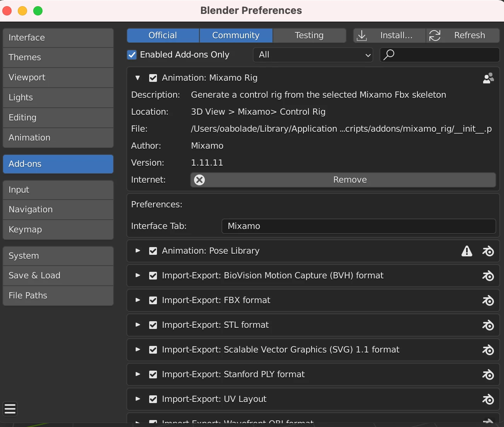Click Blender logo on UV Layout row

click(488, 399)
